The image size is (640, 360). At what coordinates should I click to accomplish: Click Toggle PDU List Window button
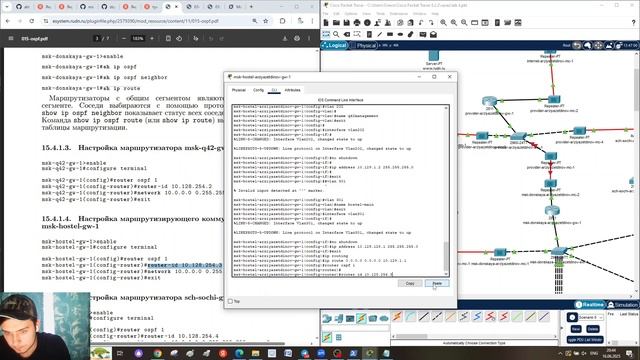pyautogui.click(x=585, y=340)
